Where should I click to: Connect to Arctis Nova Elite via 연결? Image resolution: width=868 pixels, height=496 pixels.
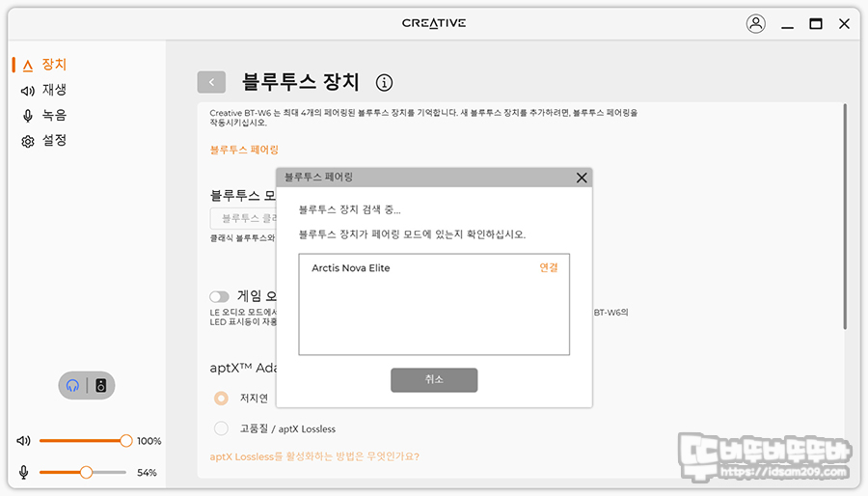[x=549, y=267]
